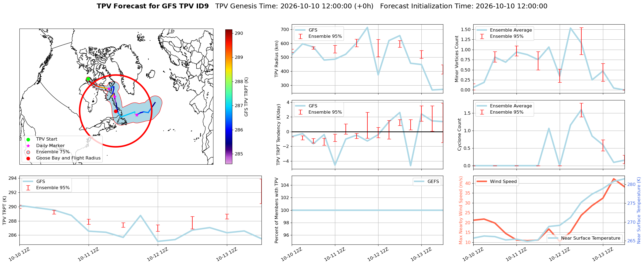
Task: Click the 'TPV Radius (km)' axis label
Action: tap(276, 59)
